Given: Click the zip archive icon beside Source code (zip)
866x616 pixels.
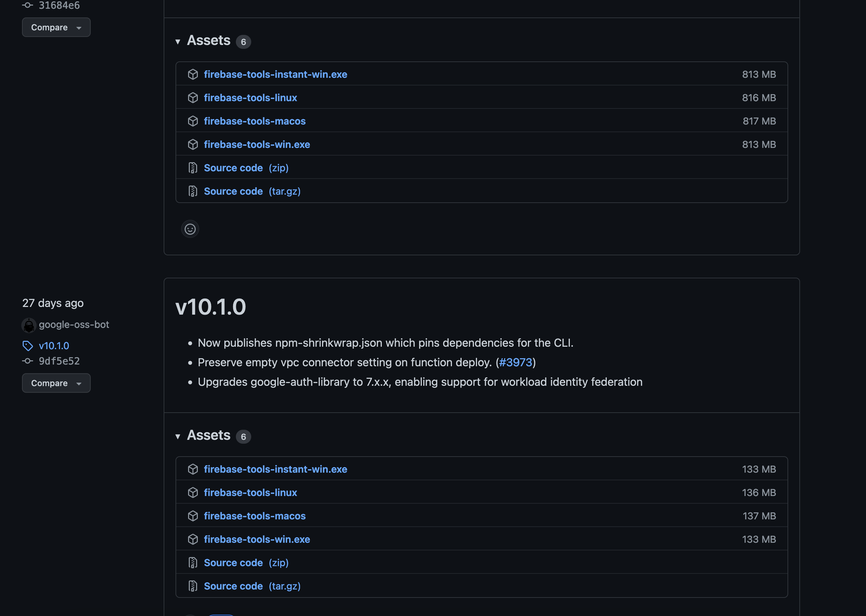Looking at the screenshot, I should coord(193,168).
